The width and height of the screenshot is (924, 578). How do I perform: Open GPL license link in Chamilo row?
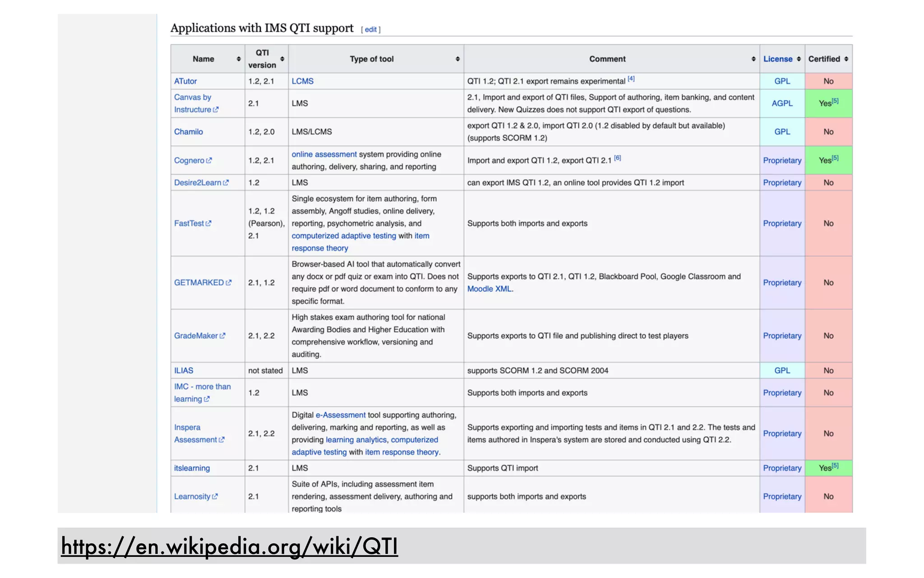782,132
